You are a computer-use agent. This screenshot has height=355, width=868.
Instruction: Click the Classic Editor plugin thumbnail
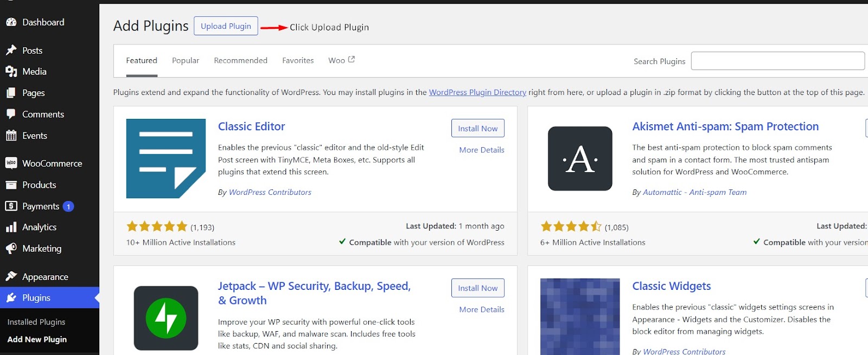[166, 159]
